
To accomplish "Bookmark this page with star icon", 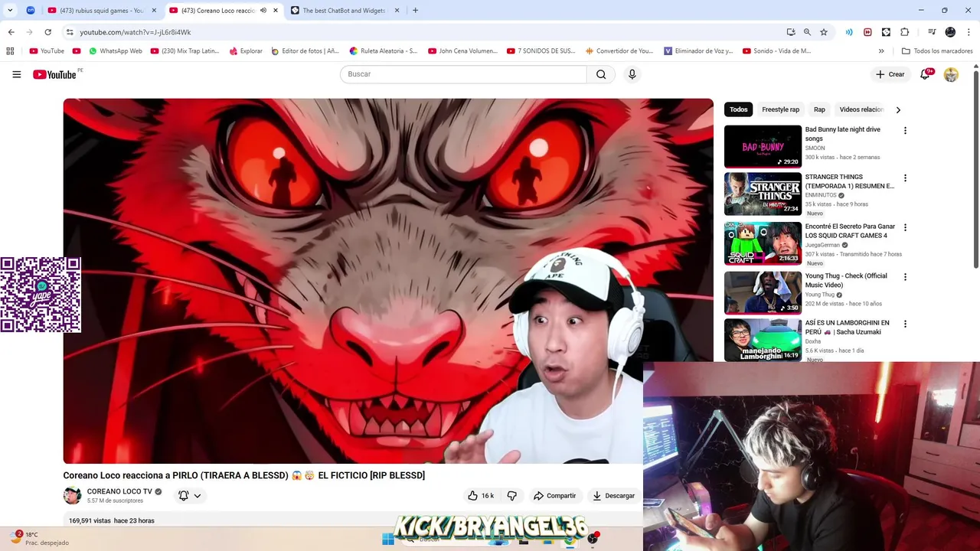I will click(x=824, y=32).
